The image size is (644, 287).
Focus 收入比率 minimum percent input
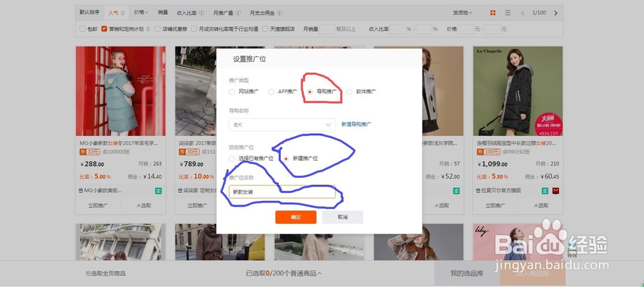coord(397,29)
